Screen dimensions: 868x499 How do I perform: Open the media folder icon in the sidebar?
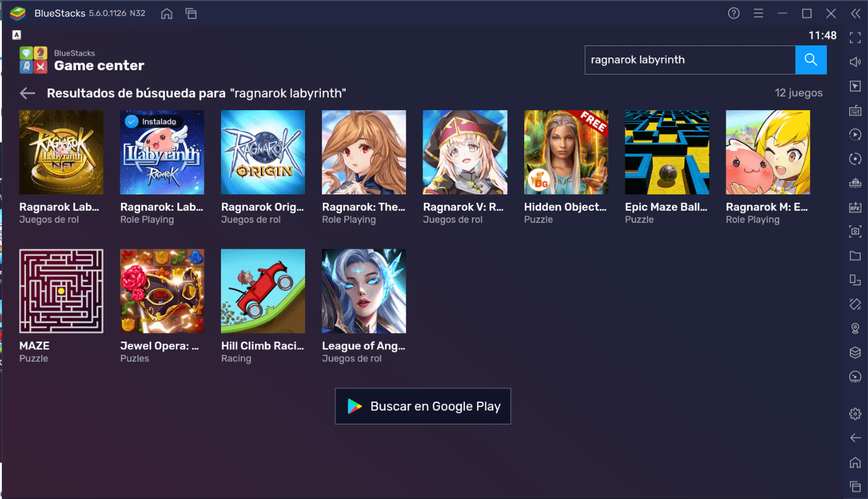(855, 256)
